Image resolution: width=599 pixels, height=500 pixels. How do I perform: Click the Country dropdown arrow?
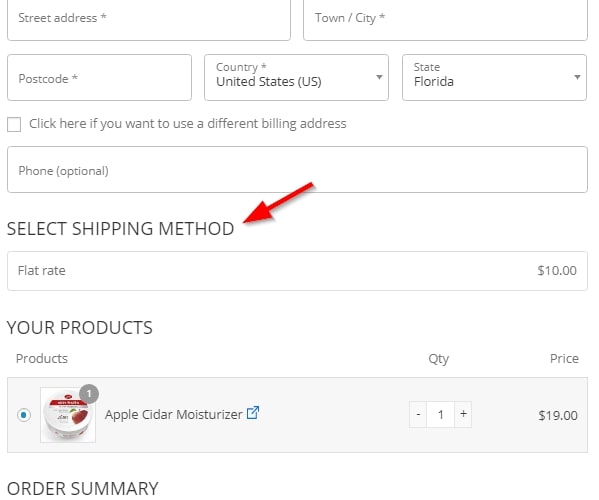(379, 77)
